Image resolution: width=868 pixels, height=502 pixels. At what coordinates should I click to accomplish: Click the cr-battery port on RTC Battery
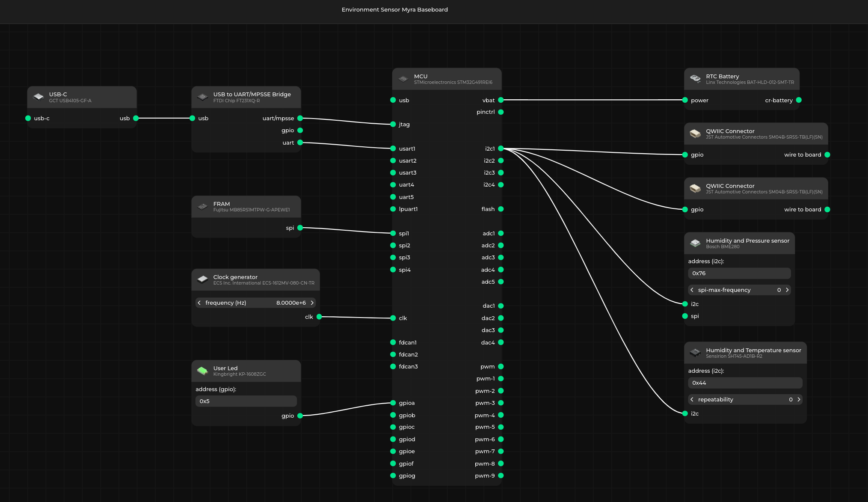(799, 100)
